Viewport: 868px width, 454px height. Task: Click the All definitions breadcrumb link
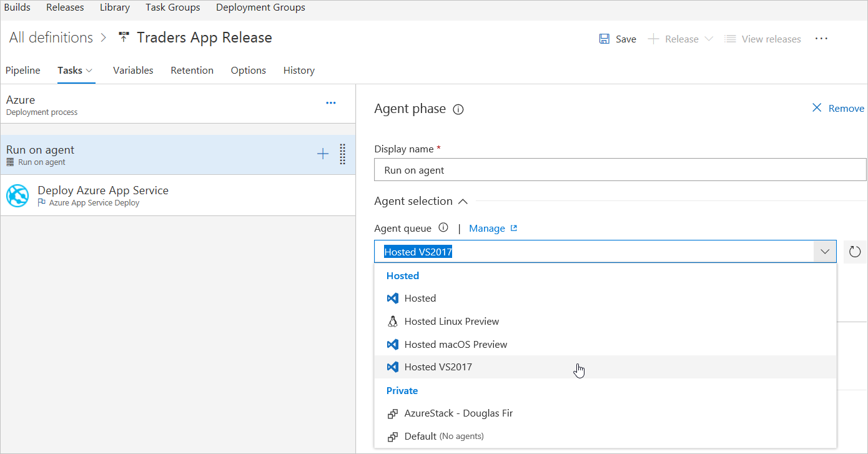pos(51,37)
